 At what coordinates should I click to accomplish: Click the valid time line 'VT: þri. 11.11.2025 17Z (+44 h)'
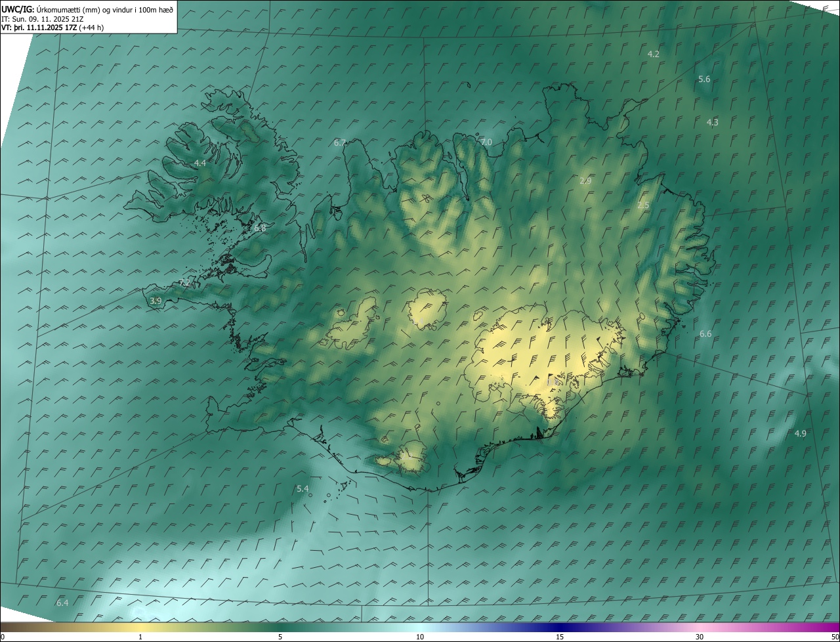coord(52,28)
